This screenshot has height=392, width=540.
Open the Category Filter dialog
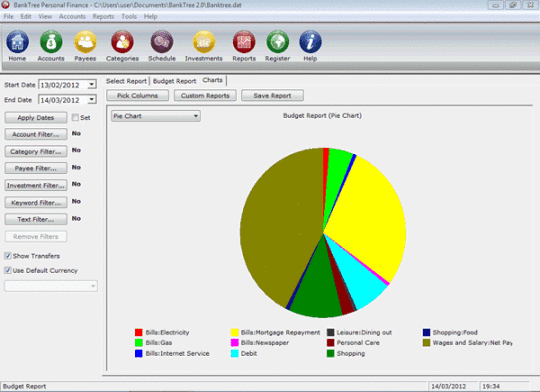(x=36, y=151)
